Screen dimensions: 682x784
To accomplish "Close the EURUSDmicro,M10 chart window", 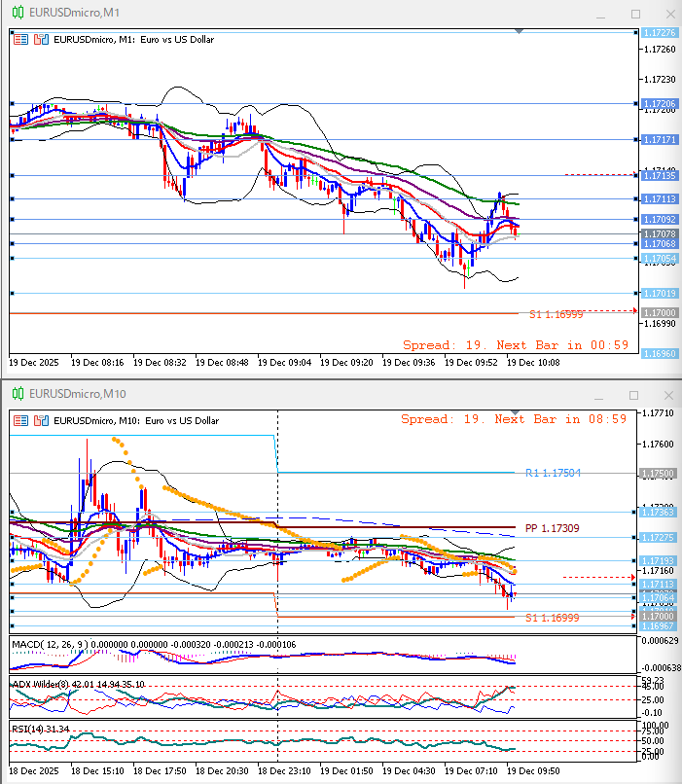I will tap(666, 395).
